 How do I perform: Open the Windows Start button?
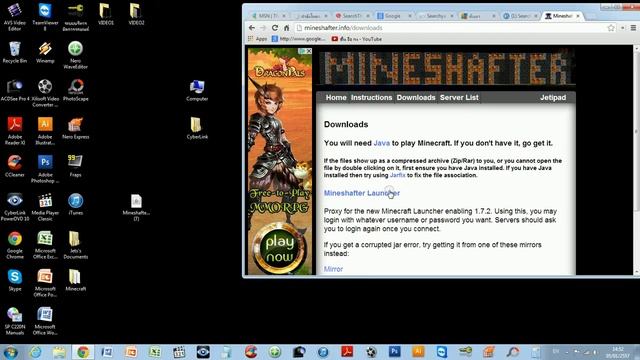(11, 352)
